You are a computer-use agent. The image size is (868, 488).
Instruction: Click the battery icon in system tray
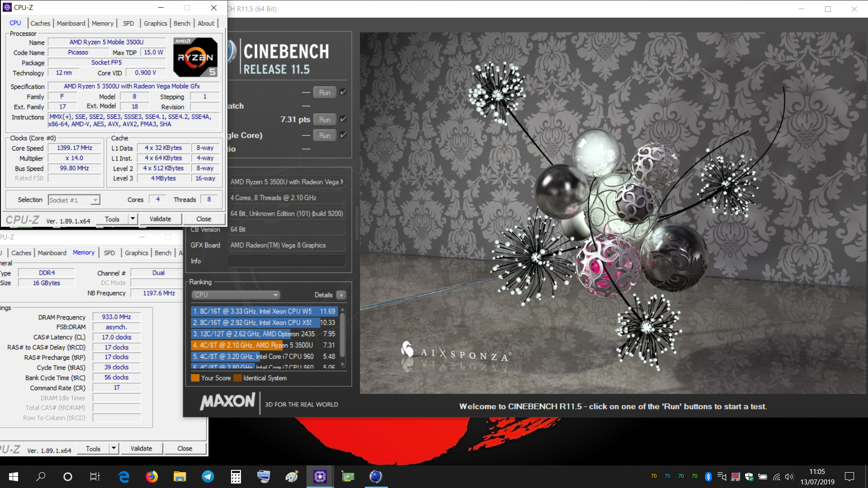[x=763, y=477]
